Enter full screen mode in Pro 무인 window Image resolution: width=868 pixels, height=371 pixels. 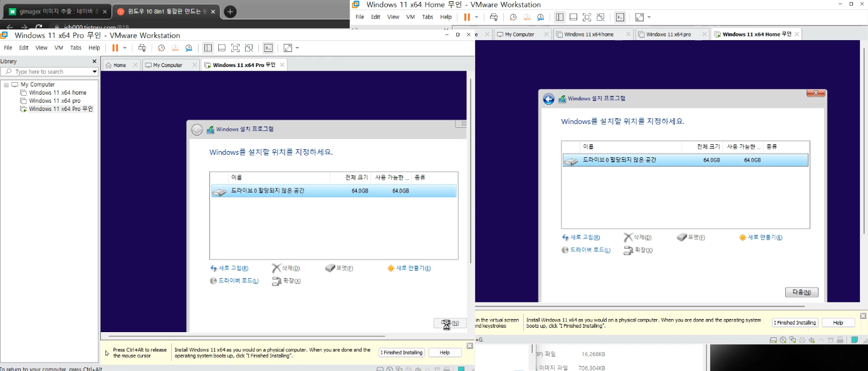(235, 48)
